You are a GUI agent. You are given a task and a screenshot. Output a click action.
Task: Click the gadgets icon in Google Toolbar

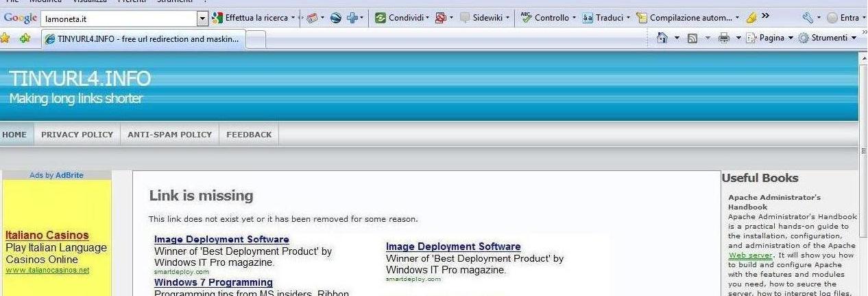(x=312, y=18)
